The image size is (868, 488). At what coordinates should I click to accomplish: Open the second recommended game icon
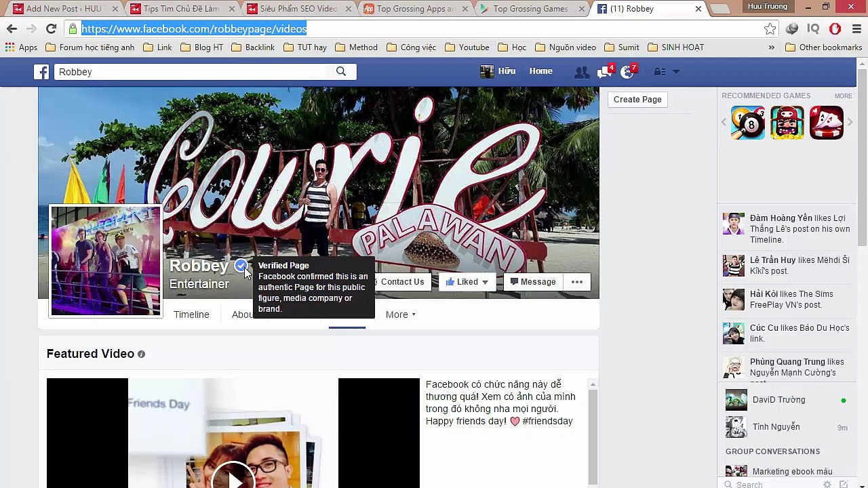[787, 123]
